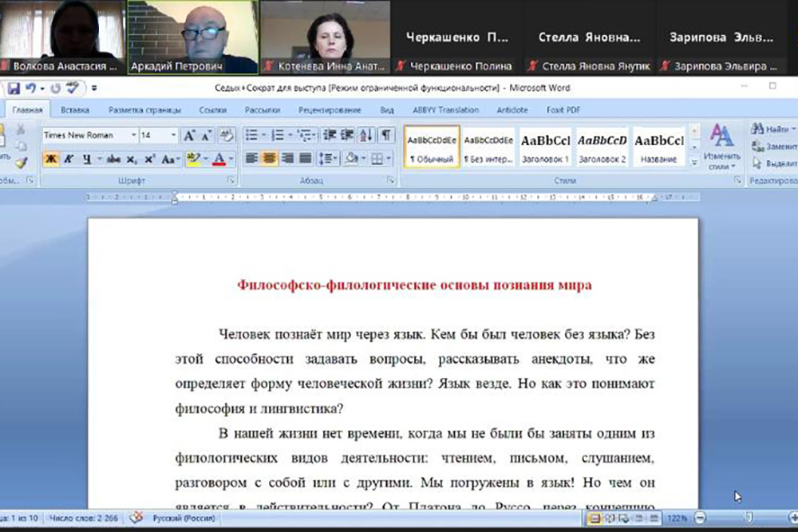
Task: Click the word count in status bar
Action: coord(84,518)
